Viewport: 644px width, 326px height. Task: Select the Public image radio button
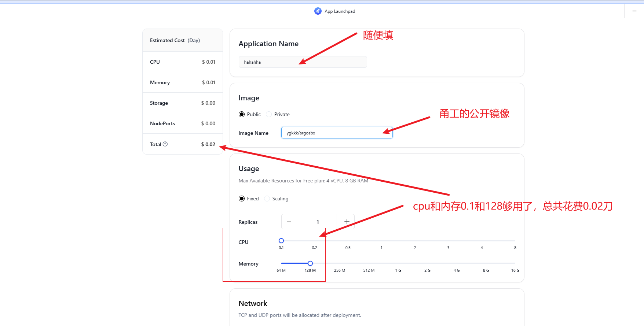pos(242,114)
